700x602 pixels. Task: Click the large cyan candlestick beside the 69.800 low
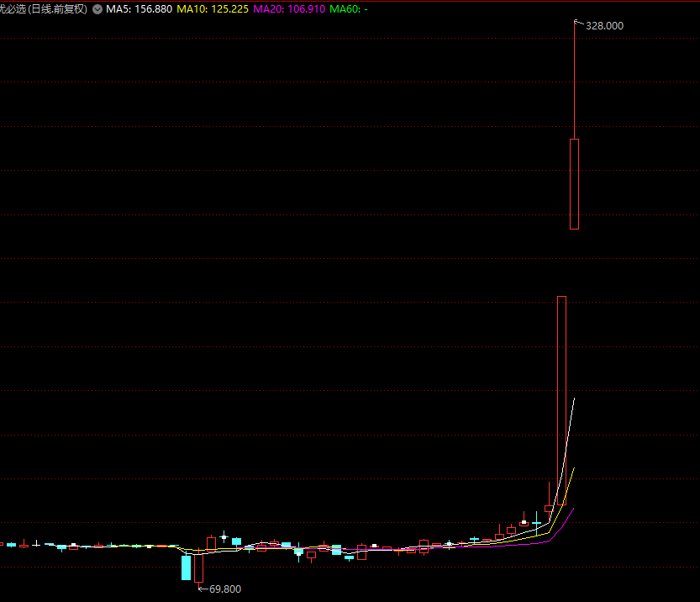click(x=187, y=568)
